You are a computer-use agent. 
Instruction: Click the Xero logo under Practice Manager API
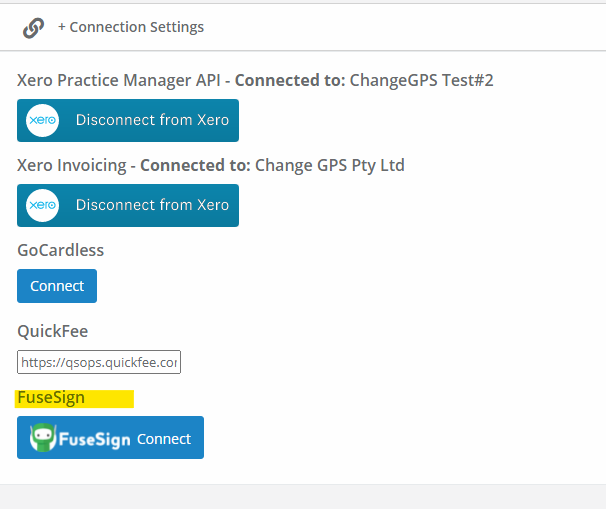coord(43,120)
